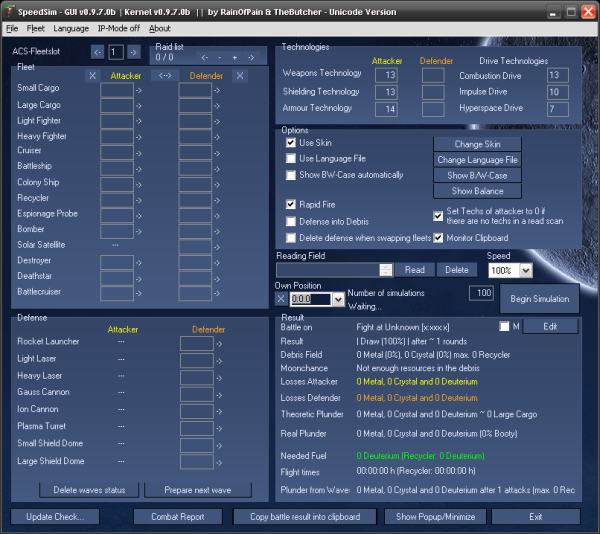Open the About menu

click(x=160, y=28)
